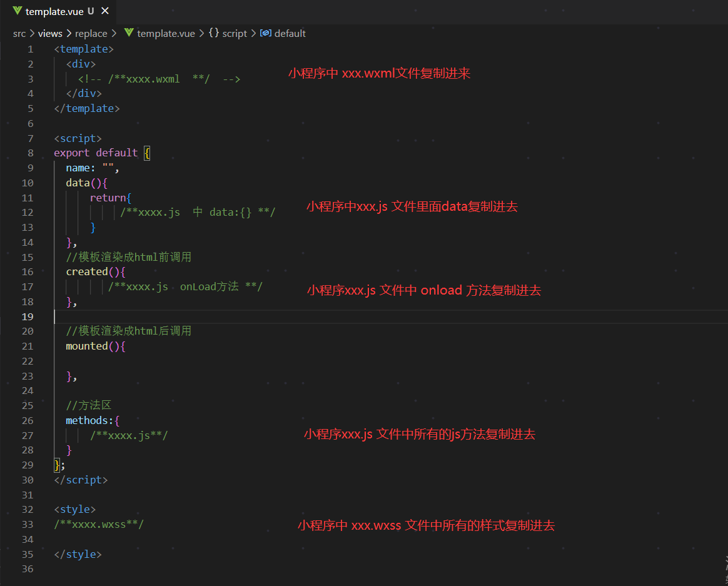Click line number 19 in the gutter
The image size is (728, 586).
(x=28, y=316)
